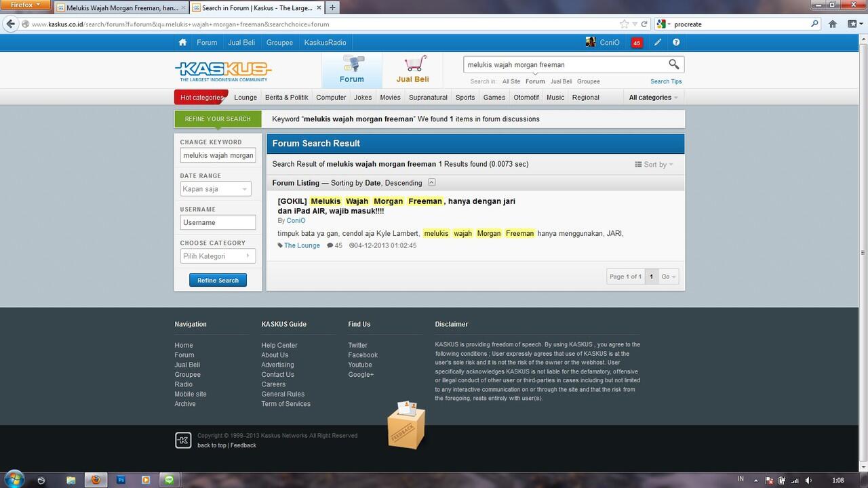Click the feedback box icon
Image resolution: width=868 pixels, height=488 pixels.
(406, 425)
